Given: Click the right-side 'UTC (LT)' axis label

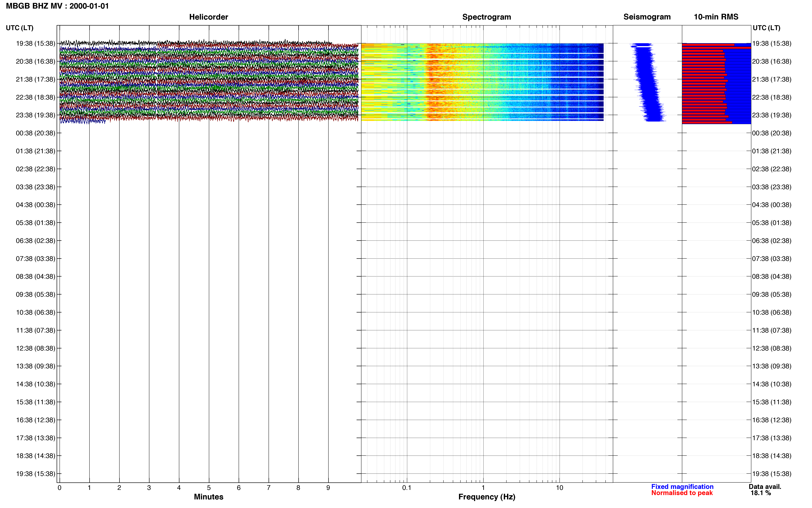Looking at the screenshot, I should pos(766,28).
